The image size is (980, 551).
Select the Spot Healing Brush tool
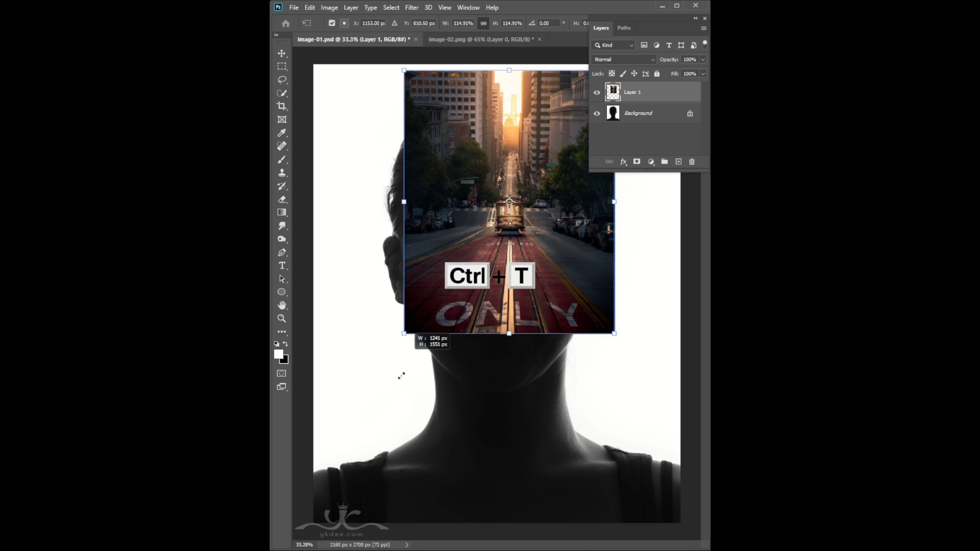coord(282,146)
